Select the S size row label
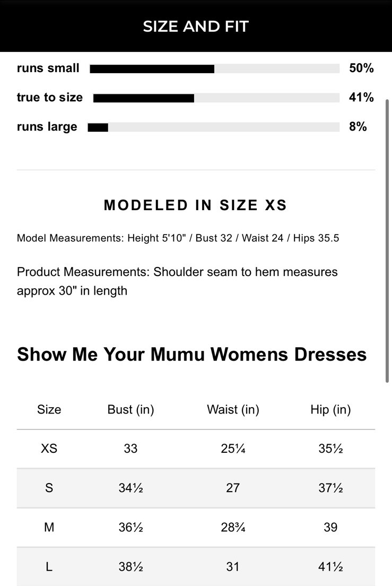 pos(49,488)
